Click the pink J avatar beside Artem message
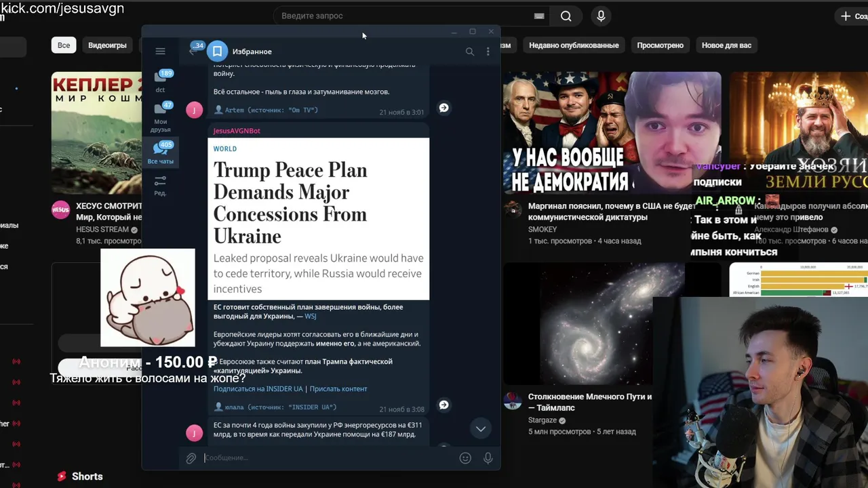This screenshot has width=868, height=488. point(195,110)
